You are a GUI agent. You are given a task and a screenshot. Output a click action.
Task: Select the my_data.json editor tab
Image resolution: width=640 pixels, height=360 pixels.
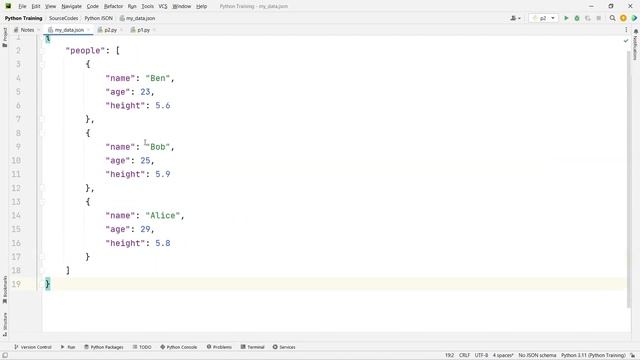click(x=69, y=30)
